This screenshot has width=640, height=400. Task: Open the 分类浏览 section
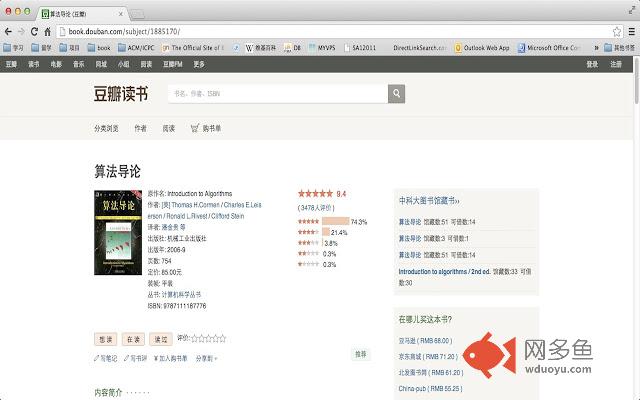pos(106,129)
